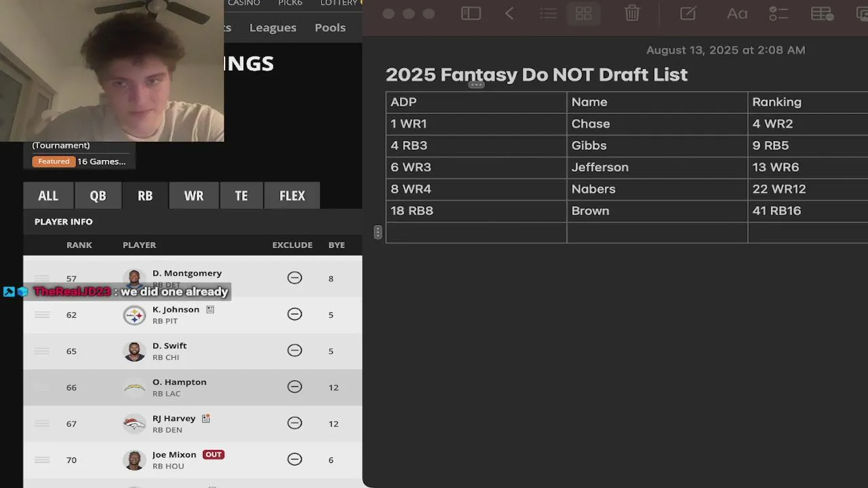Click the Featured badge
Screen dimensions: 868x488
(54, 161)
